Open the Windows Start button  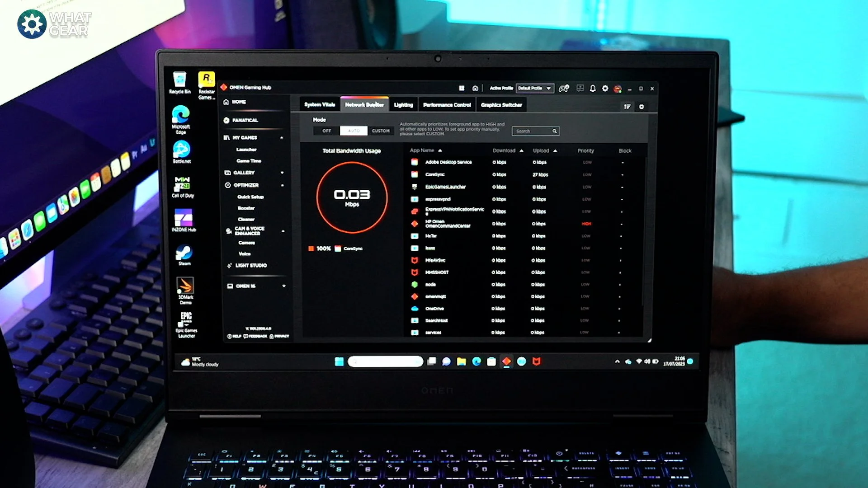pos(339,361)
